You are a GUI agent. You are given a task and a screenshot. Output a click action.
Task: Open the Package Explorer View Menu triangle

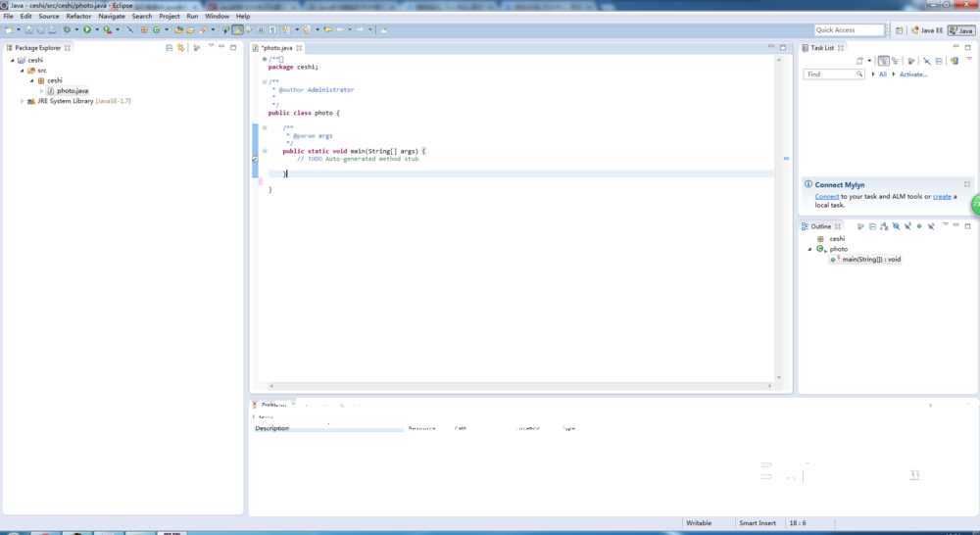click(211, 46)
